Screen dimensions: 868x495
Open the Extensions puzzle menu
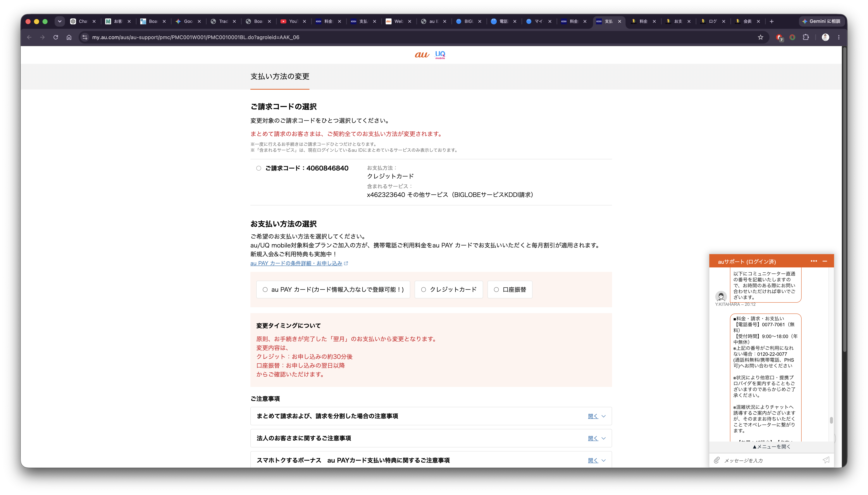coord(806,37)
